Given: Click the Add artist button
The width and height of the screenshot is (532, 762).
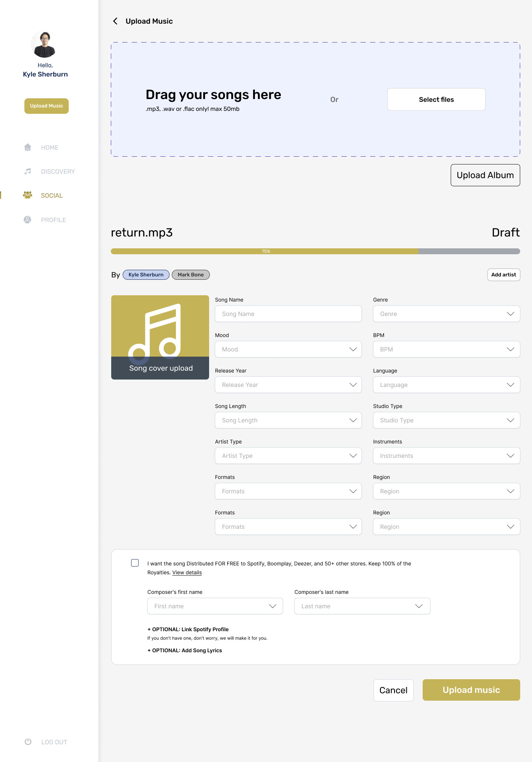Looking at the screenshot, I should (x=504, y=275).
